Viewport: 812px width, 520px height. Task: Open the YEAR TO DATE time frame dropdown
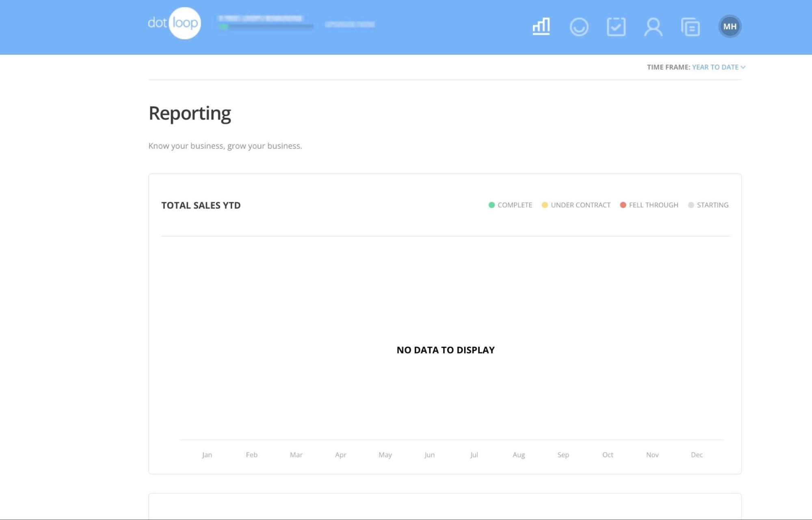(x=715, y=67)
